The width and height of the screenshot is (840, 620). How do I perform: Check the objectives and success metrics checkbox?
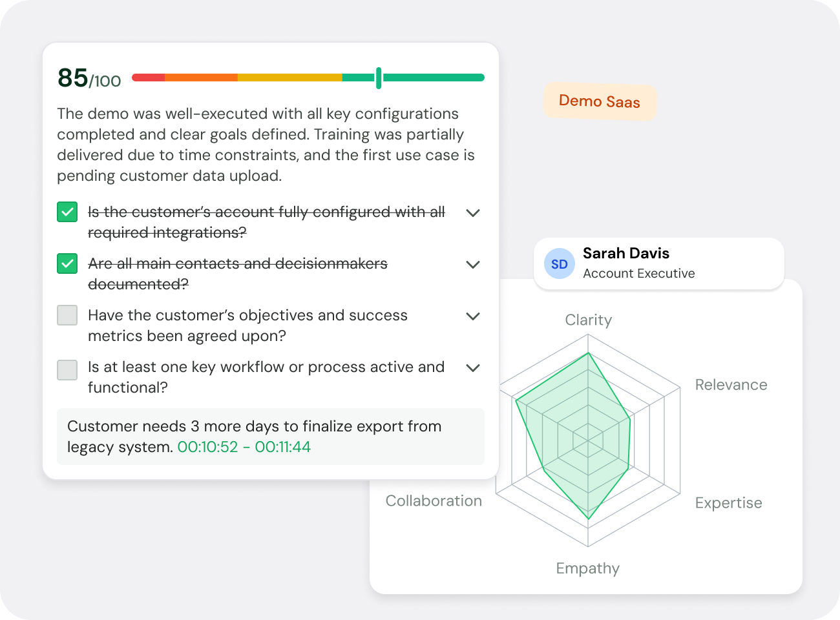pyautogui.click(x=67, y=315)
